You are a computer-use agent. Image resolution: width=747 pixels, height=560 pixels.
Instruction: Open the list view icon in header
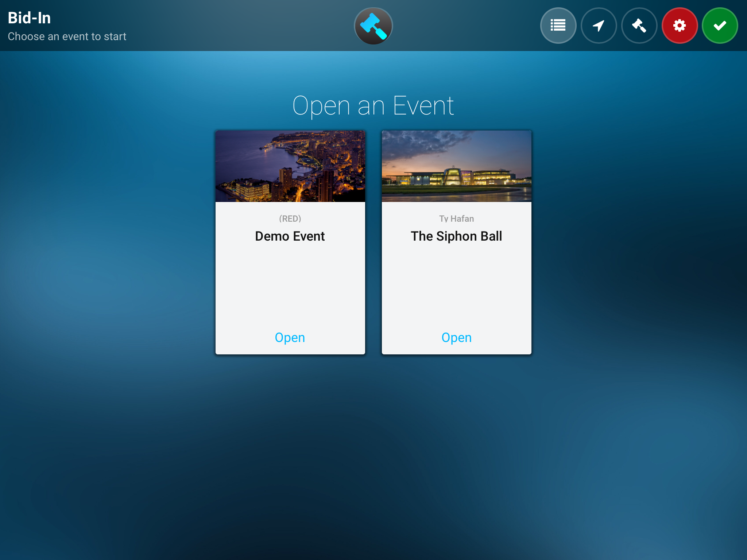tap(558, 26)
